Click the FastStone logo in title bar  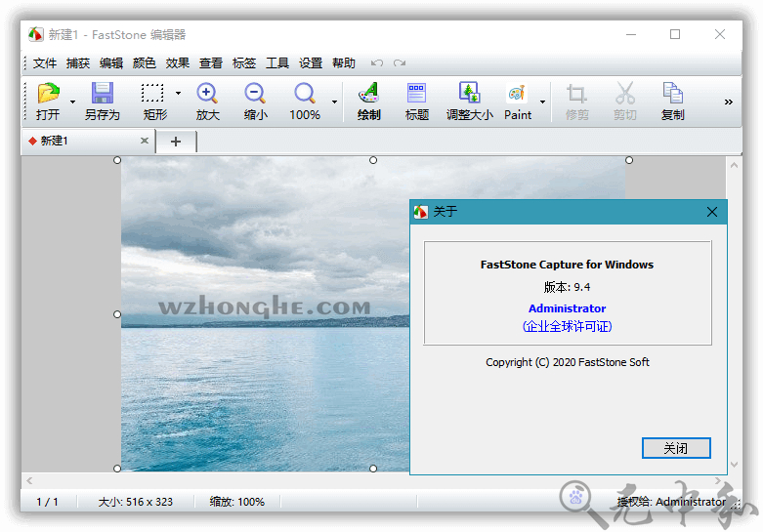[x=35, y=34]
